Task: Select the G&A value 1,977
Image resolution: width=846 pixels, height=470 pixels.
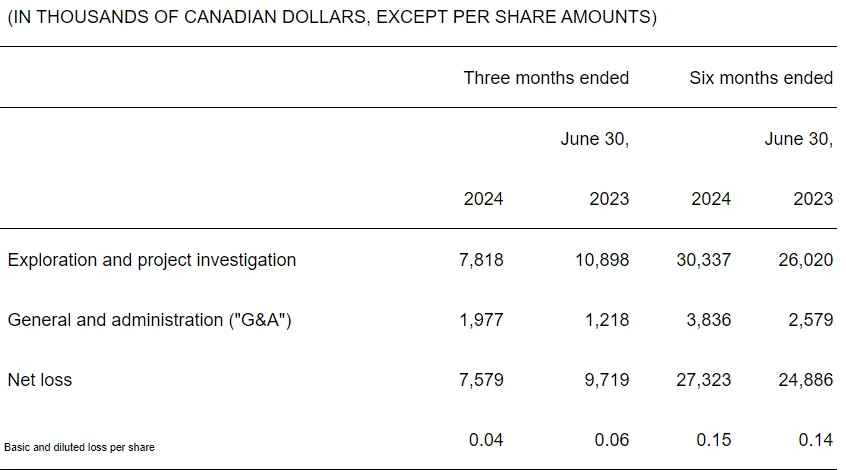Action: point(483,320)
